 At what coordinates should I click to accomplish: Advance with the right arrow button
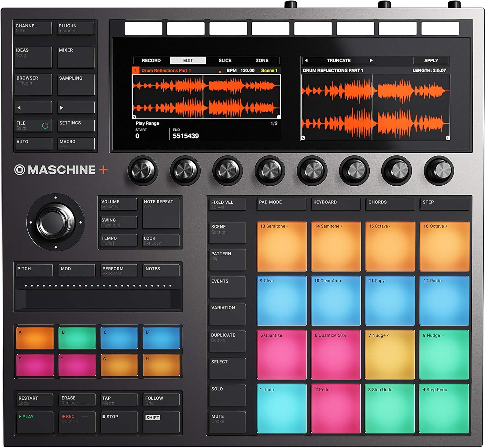tap(76, 107)
